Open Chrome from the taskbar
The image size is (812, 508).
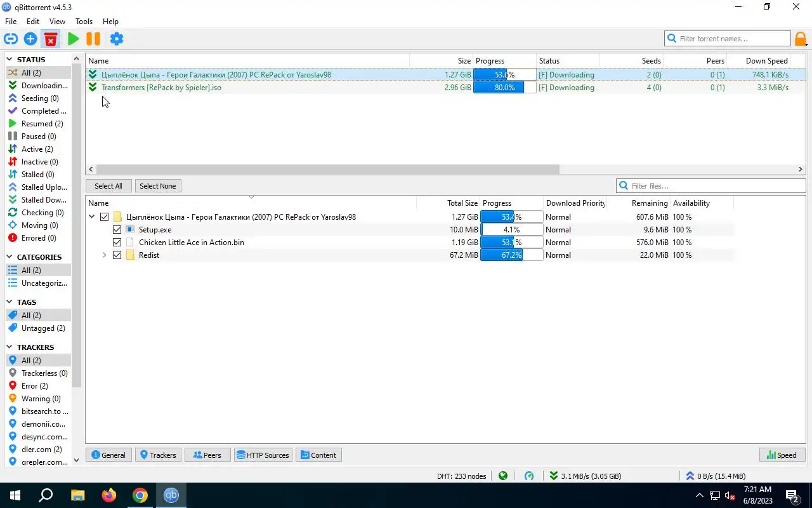(x=140, y=495)
